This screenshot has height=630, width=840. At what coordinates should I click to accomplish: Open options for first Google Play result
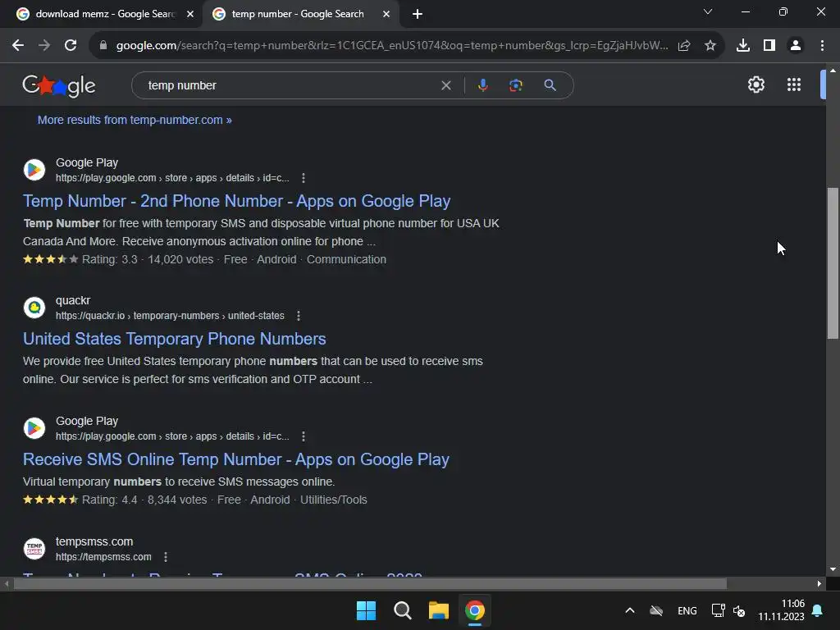(304, 178)
